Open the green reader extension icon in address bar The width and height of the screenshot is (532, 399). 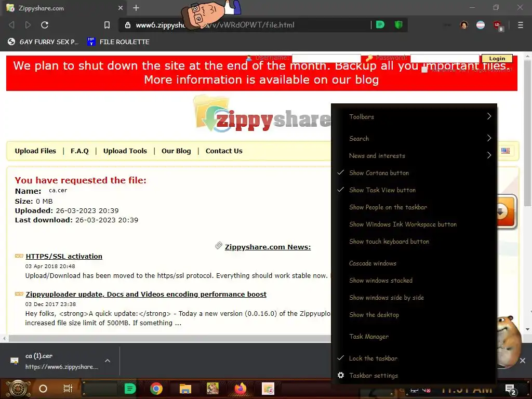pos(380,24)
